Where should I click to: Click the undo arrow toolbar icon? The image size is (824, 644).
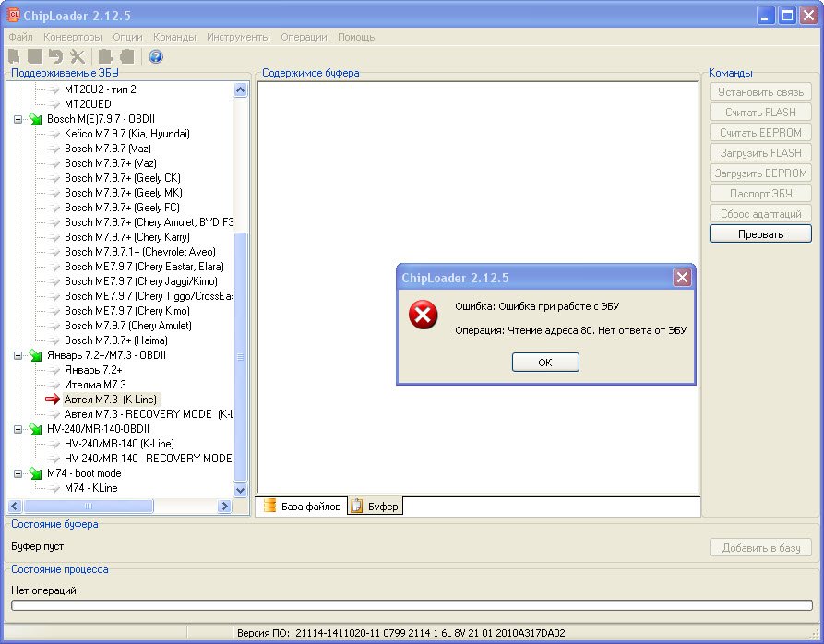[x=56, y=57]
